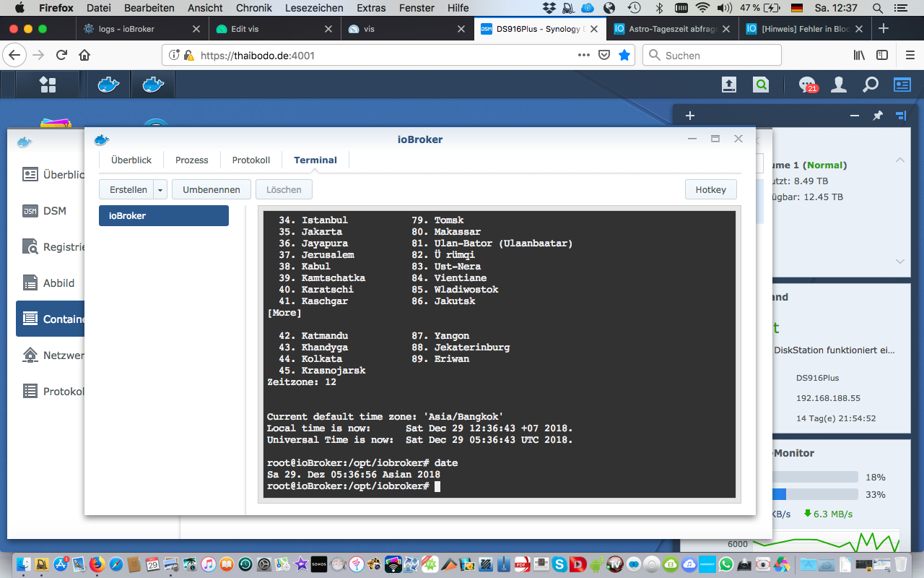Image resolution: width=924 pixels, height=578 pixels.
Task: Click the Firefox search field
Action: (x=712, y=55)
